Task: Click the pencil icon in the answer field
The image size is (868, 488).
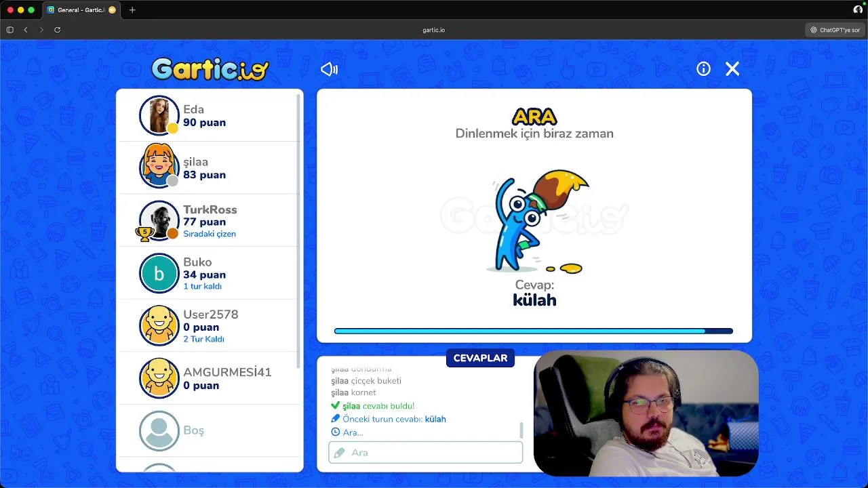Action: coord(339,452)
